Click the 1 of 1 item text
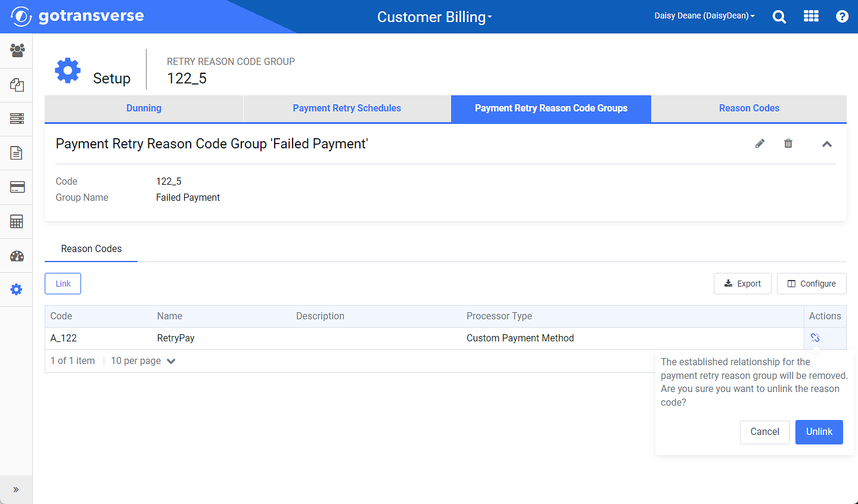 73,361
